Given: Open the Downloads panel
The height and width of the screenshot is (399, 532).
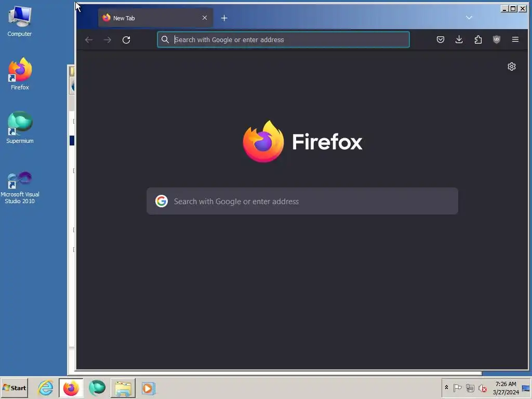Looking at the screenshot, I should 459,39.
